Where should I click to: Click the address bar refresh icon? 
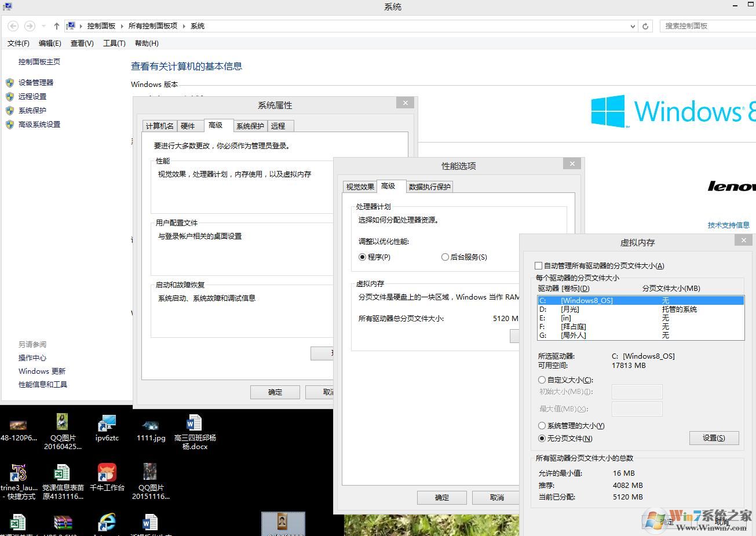click(x=645, y=26)
